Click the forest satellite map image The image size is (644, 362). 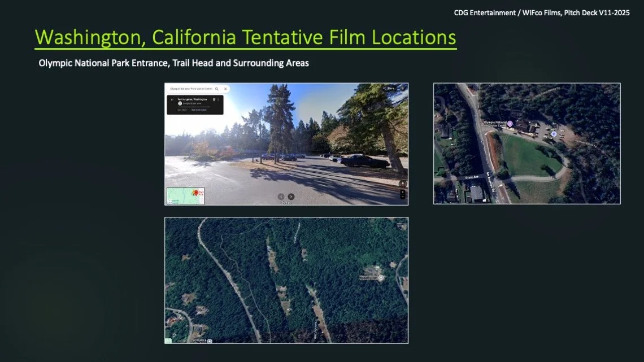point(286,280)
